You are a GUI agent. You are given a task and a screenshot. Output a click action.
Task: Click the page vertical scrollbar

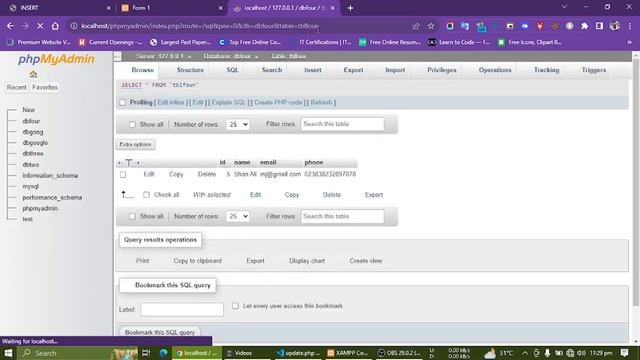coord(636,182)
